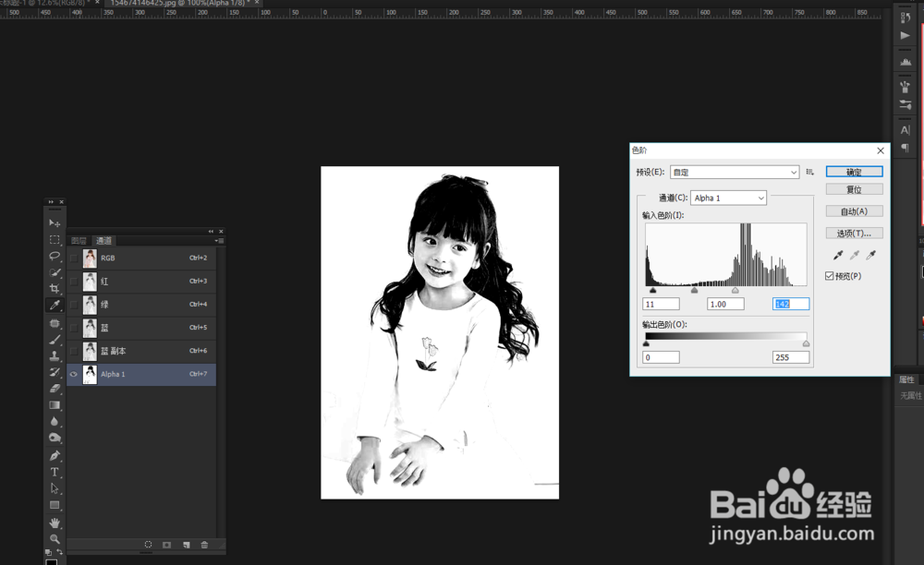Show the 蓝 channel visibility box

tap(74, 328)
